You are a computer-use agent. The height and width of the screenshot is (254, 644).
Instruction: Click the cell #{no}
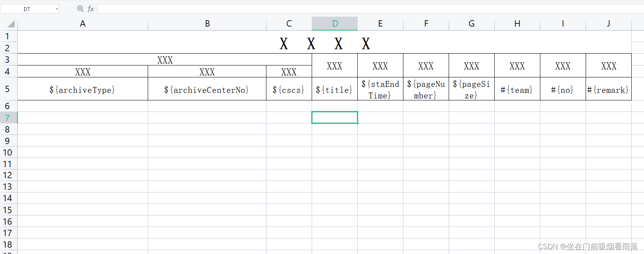point(563,89)
